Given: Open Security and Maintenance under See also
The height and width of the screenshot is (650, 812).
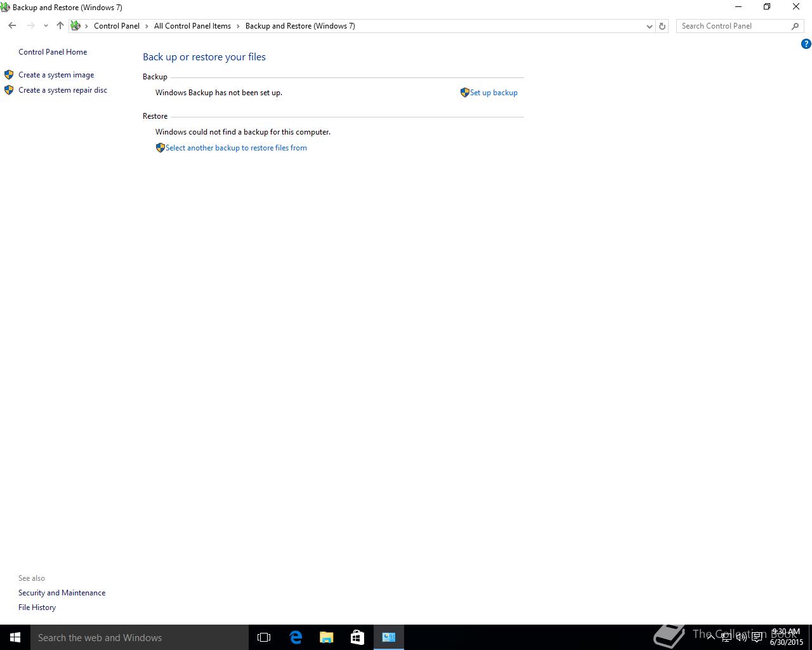Looking at the screenshot, I should pyautogui.click(x=62, y=593).
